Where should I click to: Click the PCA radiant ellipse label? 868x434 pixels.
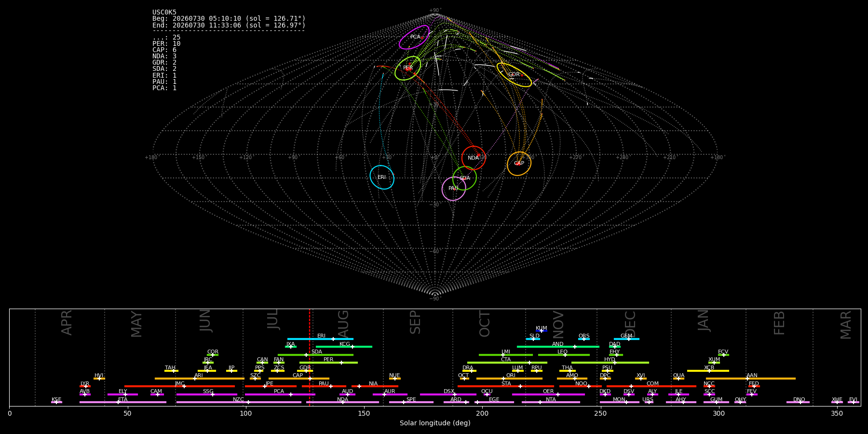click(415, 37)
